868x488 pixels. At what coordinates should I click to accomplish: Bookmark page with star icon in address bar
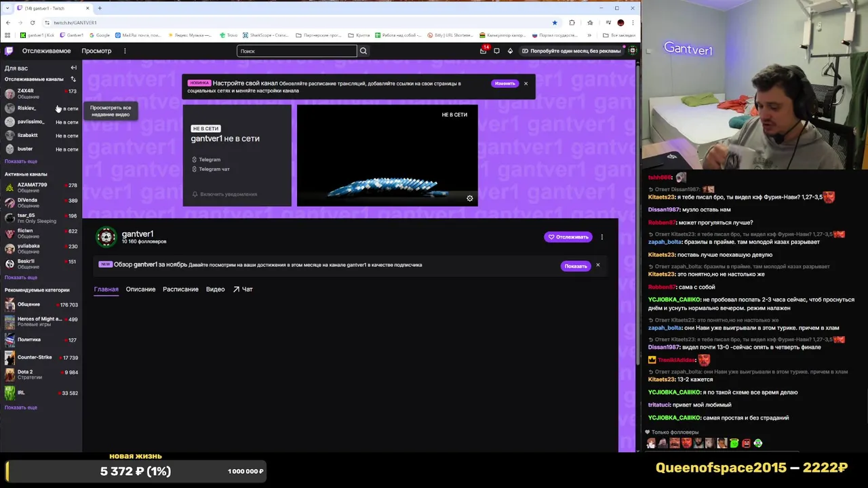555,22
